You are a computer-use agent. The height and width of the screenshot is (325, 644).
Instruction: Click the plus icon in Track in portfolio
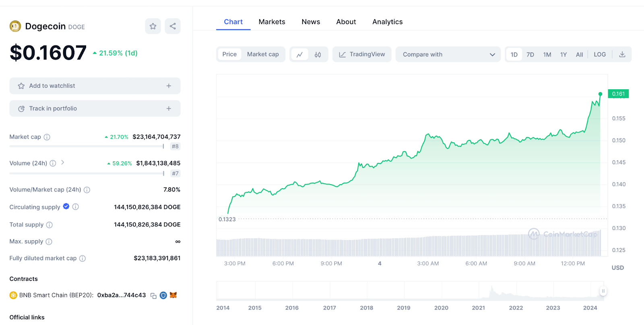[169, 109]
